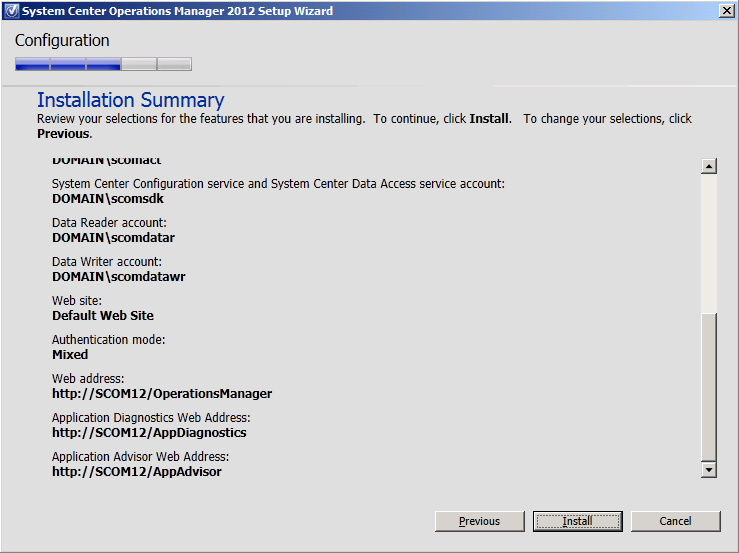Select the DOMAIN\scomsdk account text

pyautogui.click(x=108, y=198)
